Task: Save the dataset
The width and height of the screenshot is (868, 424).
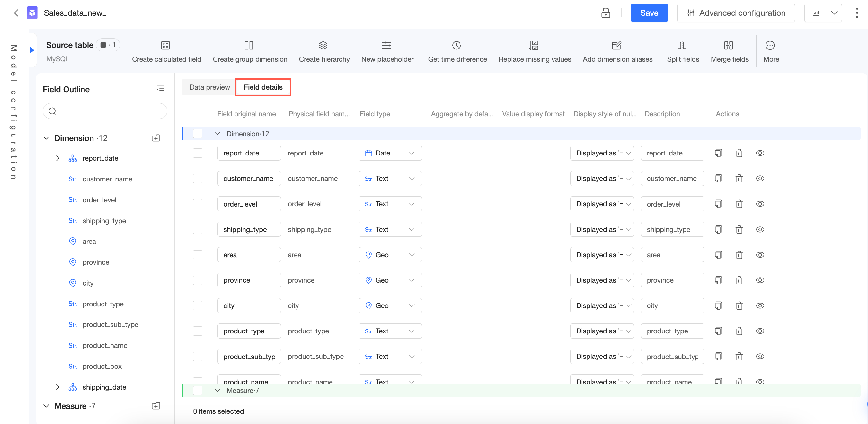Action: click(x=649, y=13)
